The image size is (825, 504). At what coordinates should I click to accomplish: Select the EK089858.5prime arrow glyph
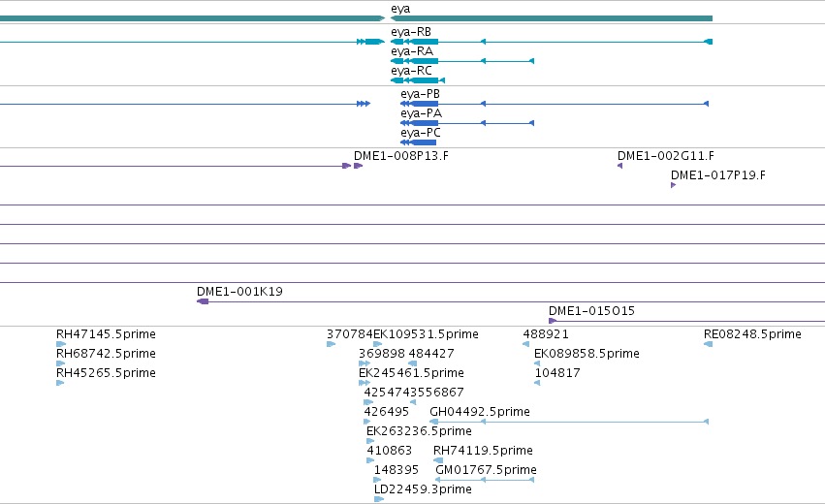pyautogui.click(x=537, y=363)
